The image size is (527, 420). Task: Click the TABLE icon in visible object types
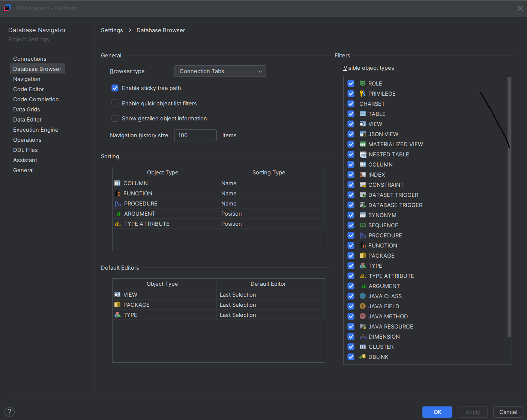point(363,114)
